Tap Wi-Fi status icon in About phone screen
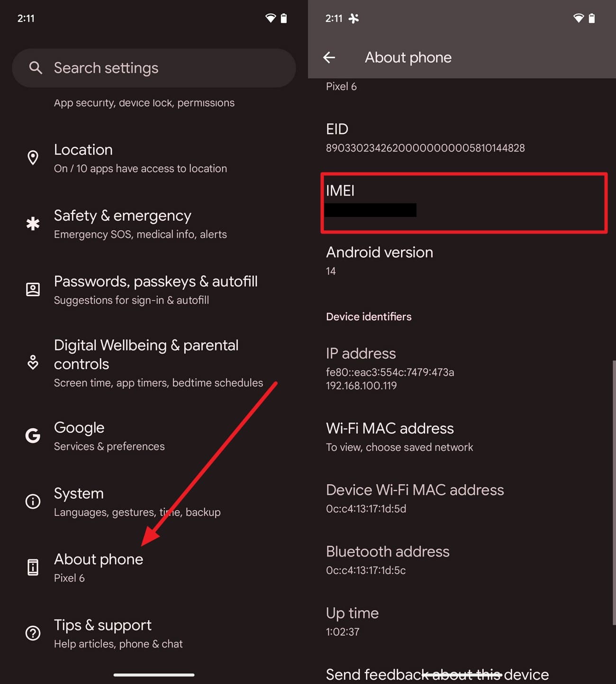 [x=578, y=18]
